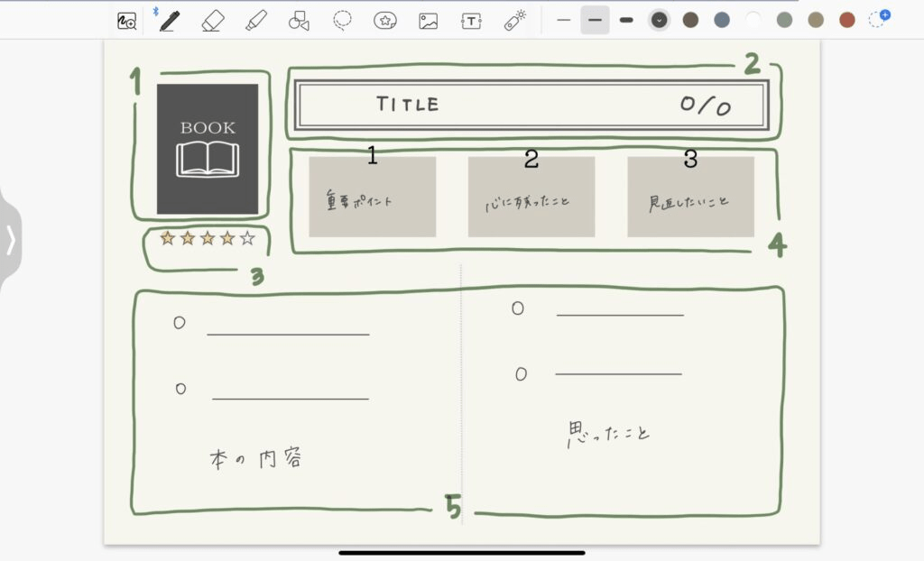
Task: Pick the rust red color swatch
Action: pyautogui.click(x=846, y=20)
